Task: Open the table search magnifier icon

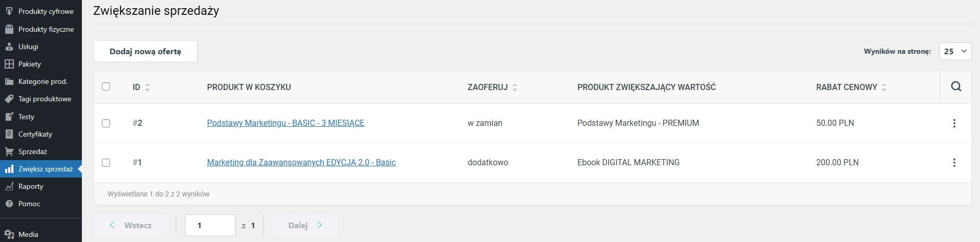Action: tap(955, 86)
